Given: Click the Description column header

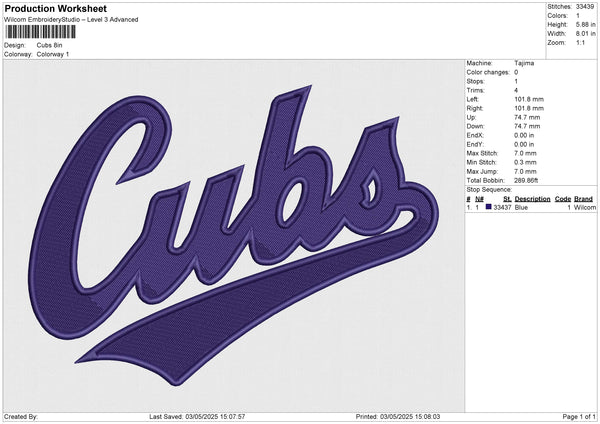Looking at the screenshot, I should 532,199.
